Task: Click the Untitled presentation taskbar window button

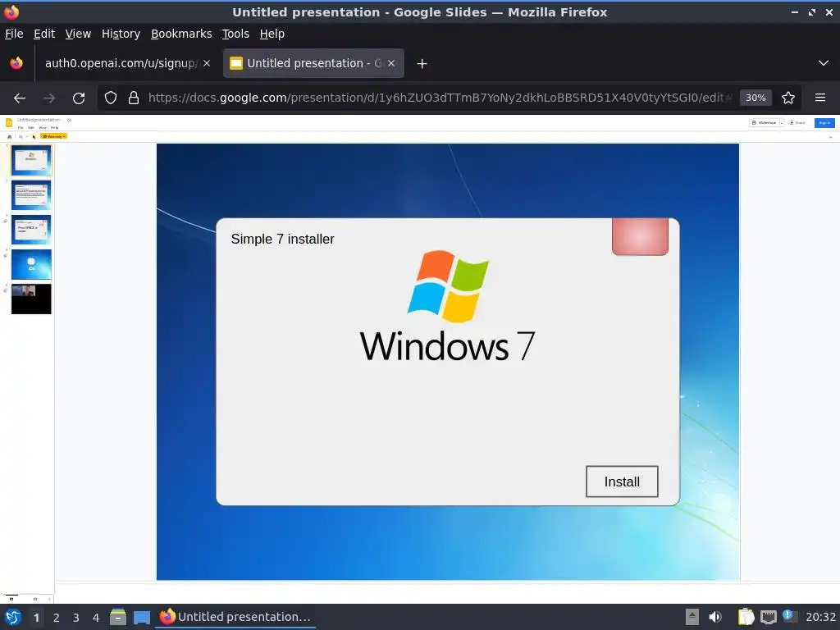Action: click(x=235, y=617)
